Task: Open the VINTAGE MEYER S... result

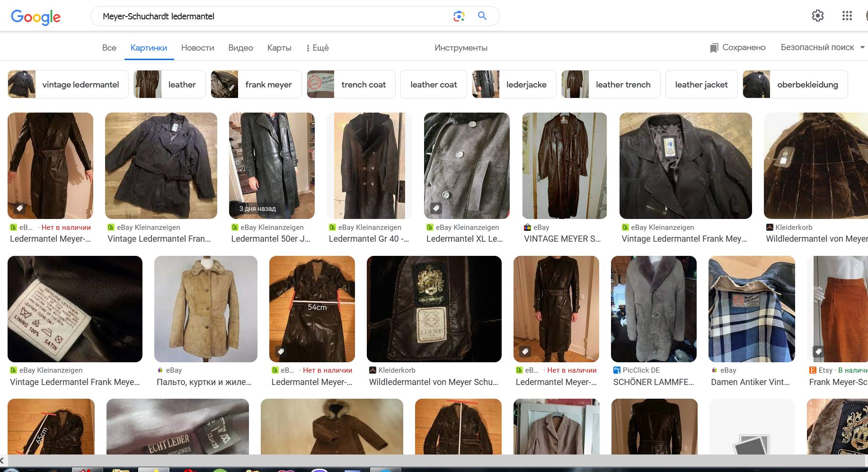Action: pyautogui.click(x=562, y=239)
